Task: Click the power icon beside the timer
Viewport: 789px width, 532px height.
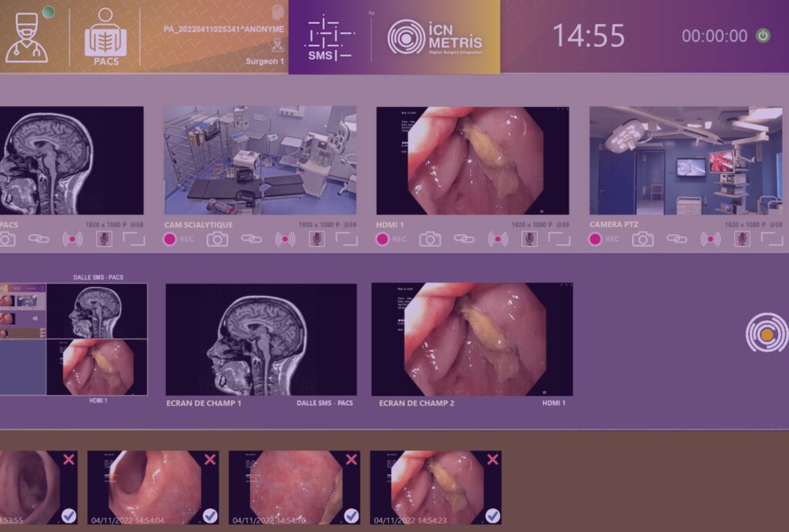Action: click(x=763, y=35)
